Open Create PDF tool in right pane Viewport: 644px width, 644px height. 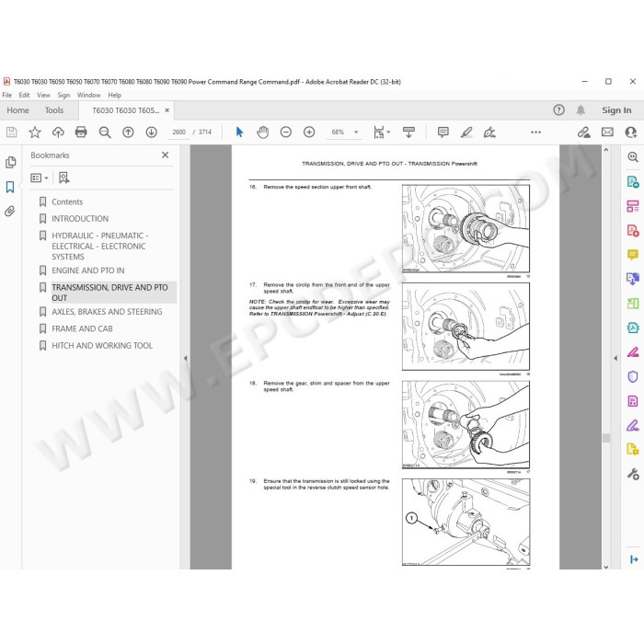click(x=633, y=230)
